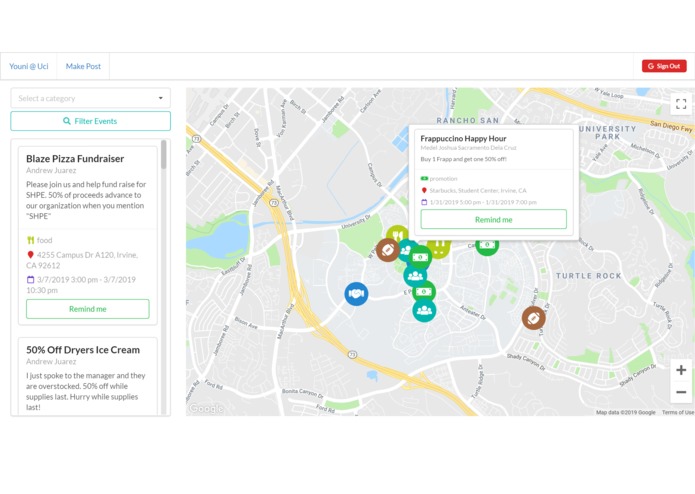Screen dimensions: 695x494
Task: Zoom out the map with minus icon
Action: pos(681,392)
